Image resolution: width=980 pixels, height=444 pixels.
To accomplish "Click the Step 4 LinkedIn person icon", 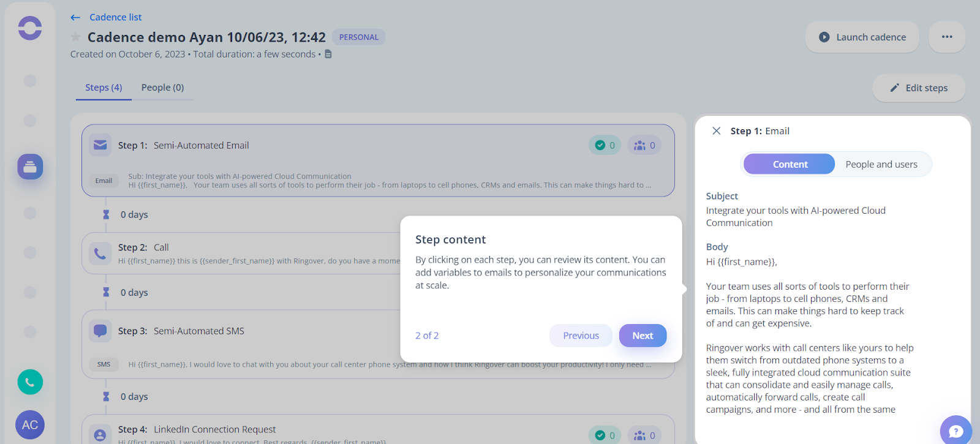I will [x=100, y=435].
